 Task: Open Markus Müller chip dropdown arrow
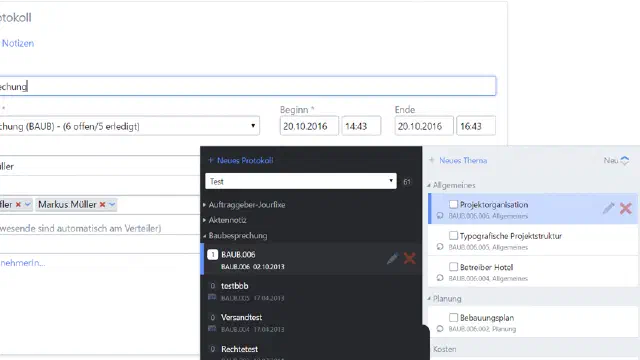(x=112, y=204)
